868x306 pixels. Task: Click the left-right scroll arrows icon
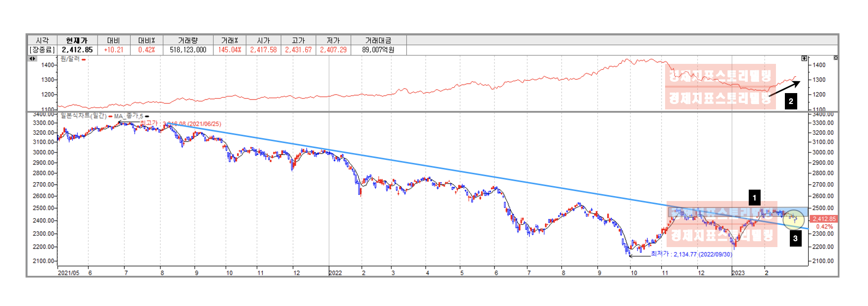tap(32, 58)
